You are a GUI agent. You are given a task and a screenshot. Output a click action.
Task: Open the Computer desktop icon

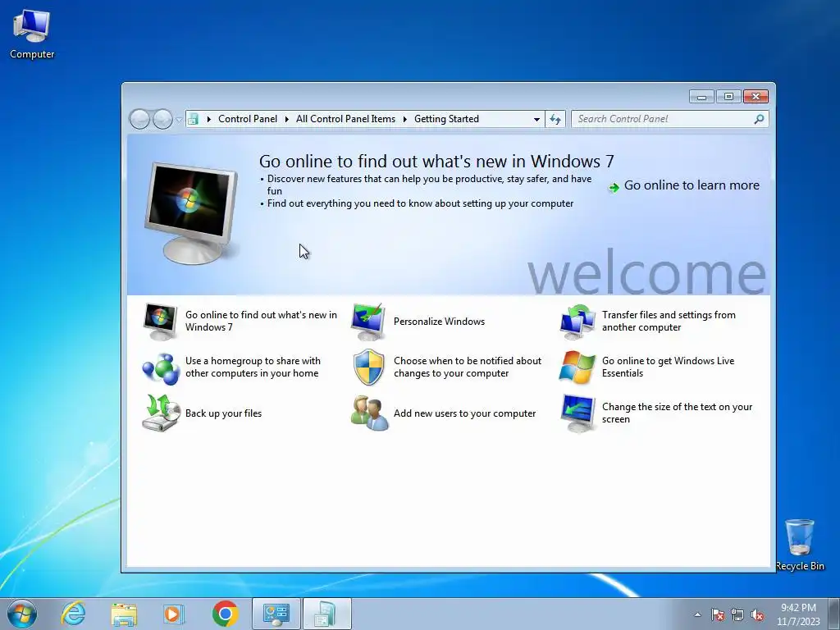point(32,34)
